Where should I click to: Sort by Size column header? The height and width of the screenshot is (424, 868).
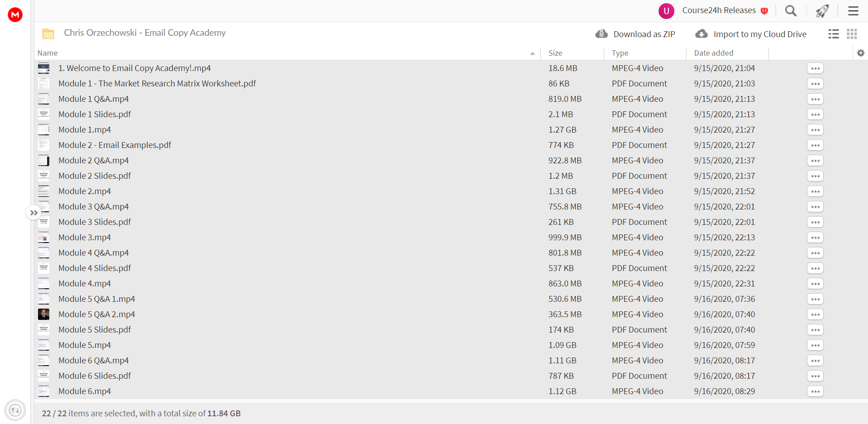555,53
